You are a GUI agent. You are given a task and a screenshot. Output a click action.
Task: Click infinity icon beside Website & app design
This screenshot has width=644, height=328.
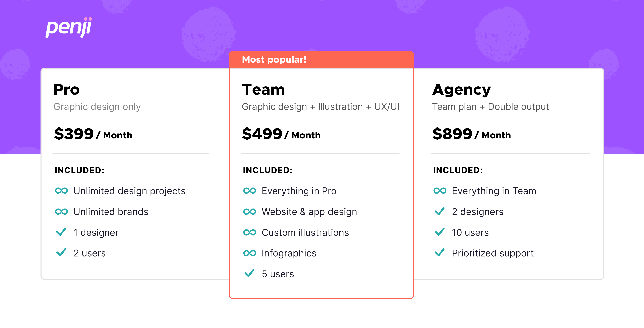(x=249, y=212)
